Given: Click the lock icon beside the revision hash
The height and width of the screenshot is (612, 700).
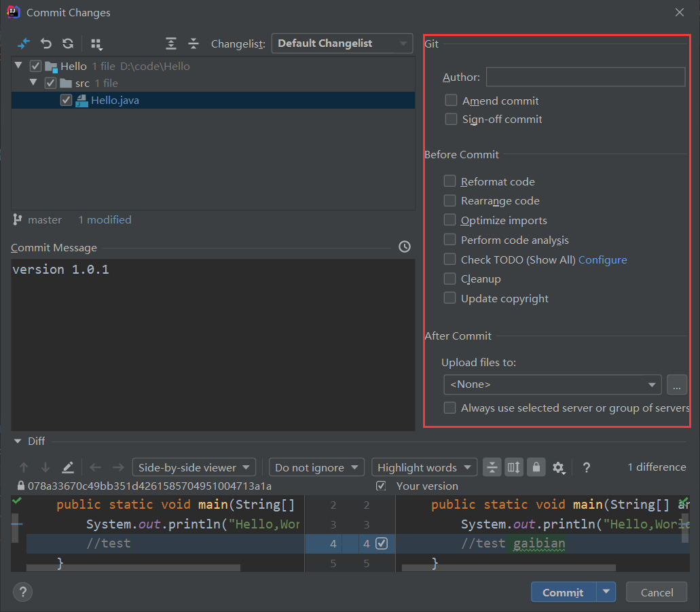Looking at the screenshot, I should pos(20,486).
